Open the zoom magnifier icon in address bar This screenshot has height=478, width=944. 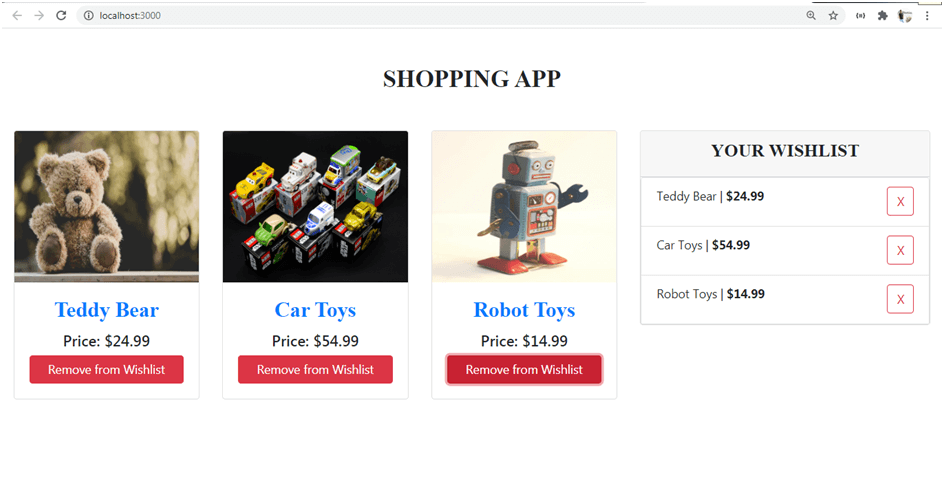coord(811,16)
